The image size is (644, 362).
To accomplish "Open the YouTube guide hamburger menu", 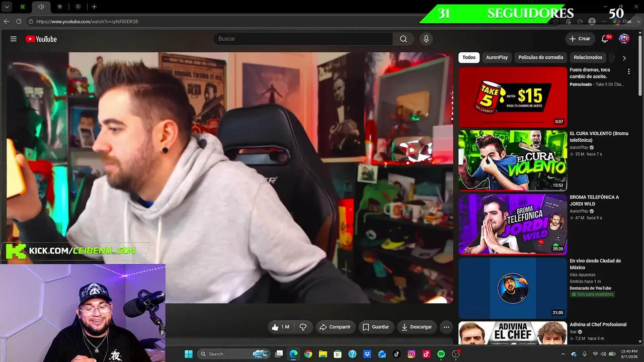I will 14,39.
